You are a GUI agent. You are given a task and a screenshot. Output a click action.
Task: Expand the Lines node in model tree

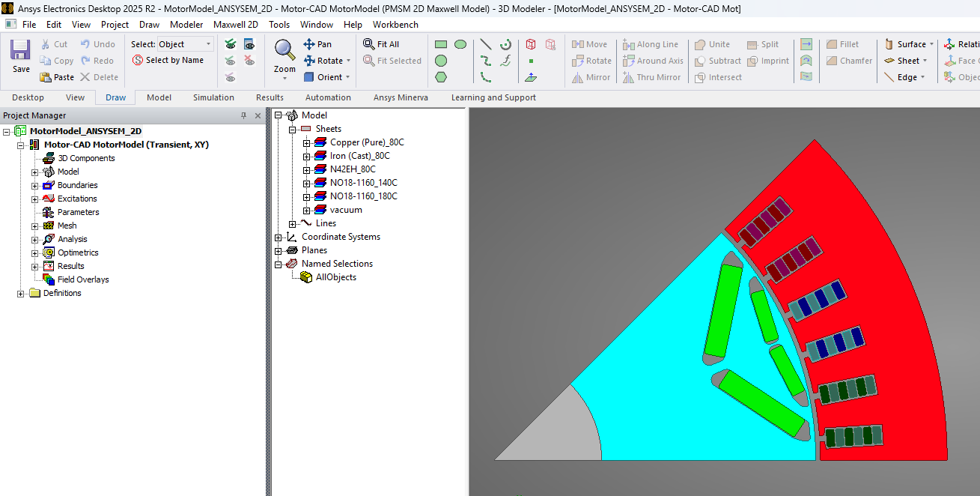click(x=293, y=223)
